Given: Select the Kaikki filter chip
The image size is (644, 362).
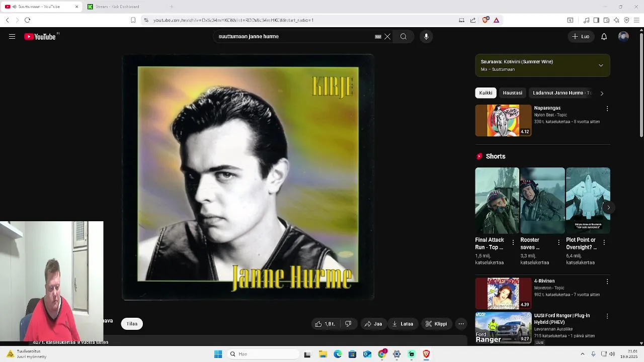Looking at the screenshot, I should coord(486,93).
